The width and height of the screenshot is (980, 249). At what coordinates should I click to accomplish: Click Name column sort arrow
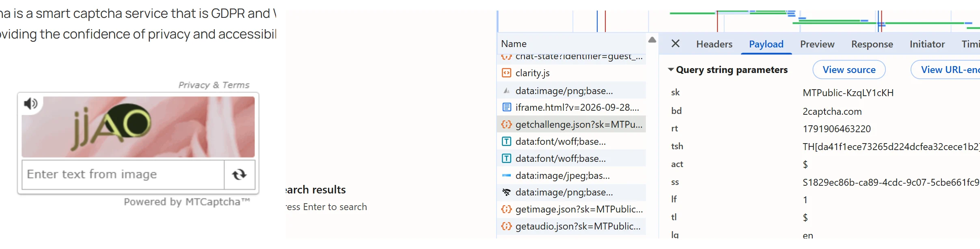(652, 40)
